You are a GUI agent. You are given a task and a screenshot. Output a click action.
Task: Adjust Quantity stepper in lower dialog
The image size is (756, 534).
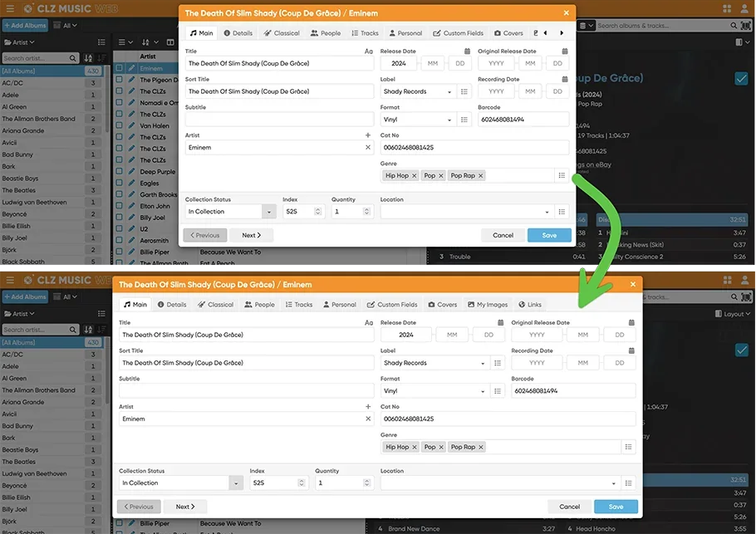pos(367,483)
